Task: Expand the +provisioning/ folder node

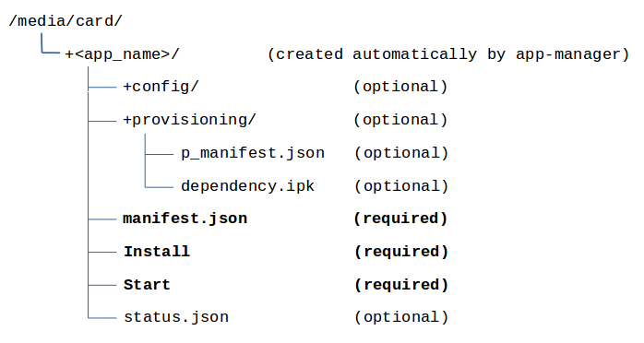Action: pos(190,120)
